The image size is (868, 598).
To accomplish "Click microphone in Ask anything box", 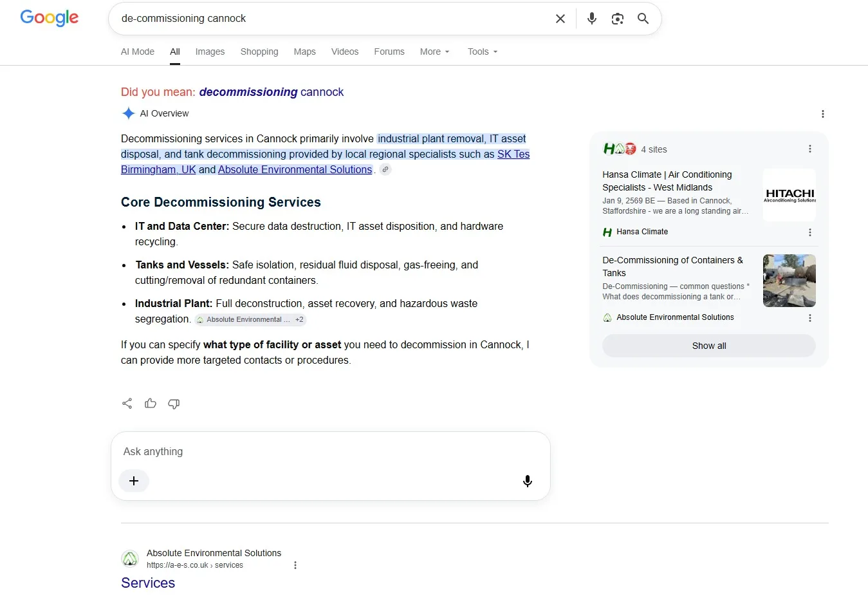I will click(527, 481).
